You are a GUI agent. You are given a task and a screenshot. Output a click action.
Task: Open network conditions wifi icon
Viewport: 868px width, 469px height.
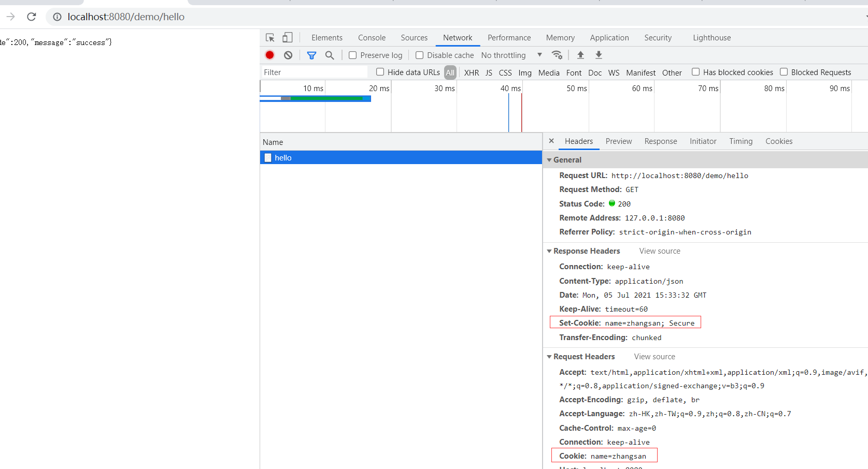pyautogui.click(x=557, y=55)
